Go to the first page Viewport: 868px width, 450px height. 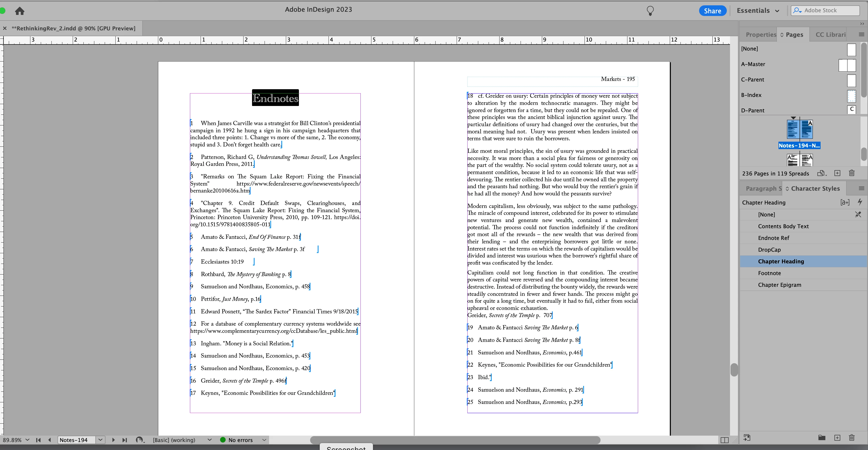click(x=38, y=440)
